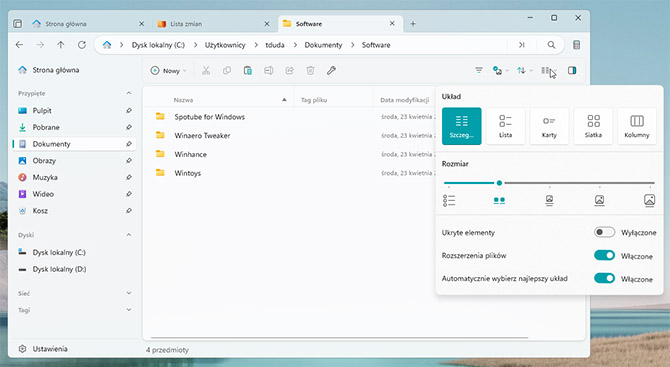The height and width of the screenshot is (367, 670).
Task: Select the Lista layout option
Action: click(505, 126)
